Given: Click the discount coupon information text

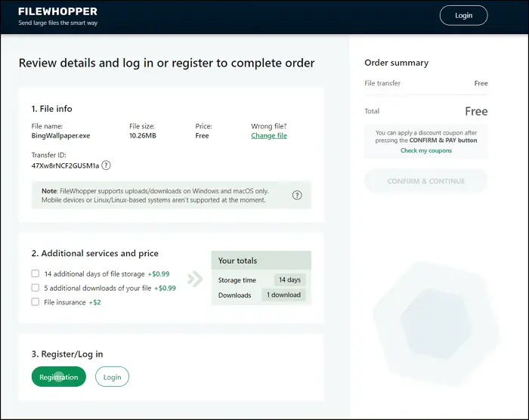Looking at the screenshot, I should [x=426, y=137].
